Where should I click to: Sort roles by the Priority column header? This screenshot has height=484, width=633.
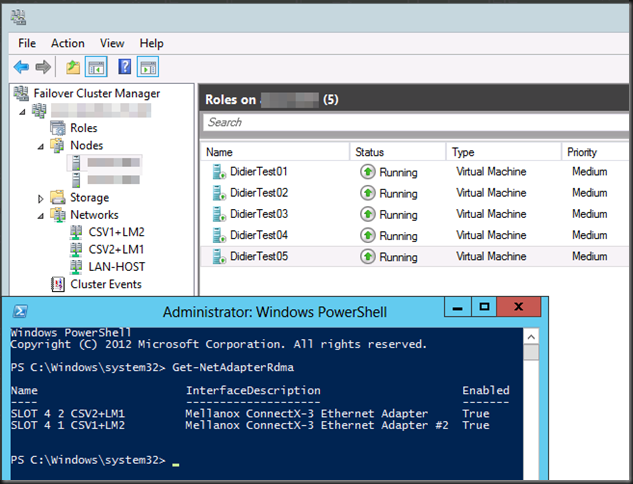(596, 152)
